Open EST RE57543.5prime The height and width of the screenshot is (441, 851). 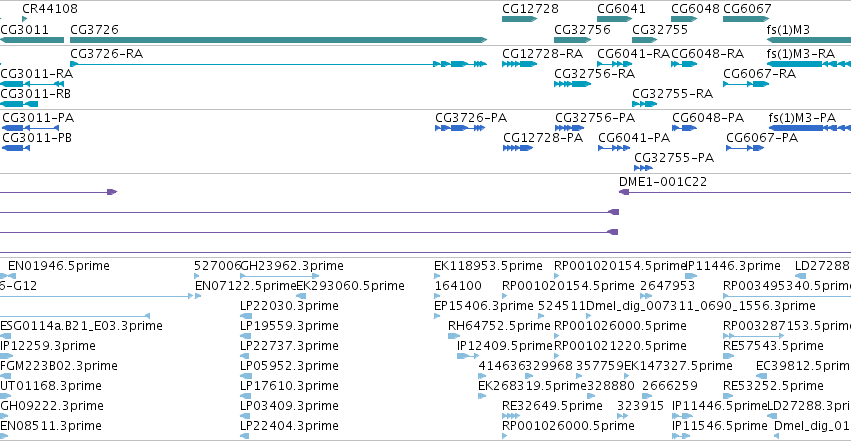[x=773, y=346]
